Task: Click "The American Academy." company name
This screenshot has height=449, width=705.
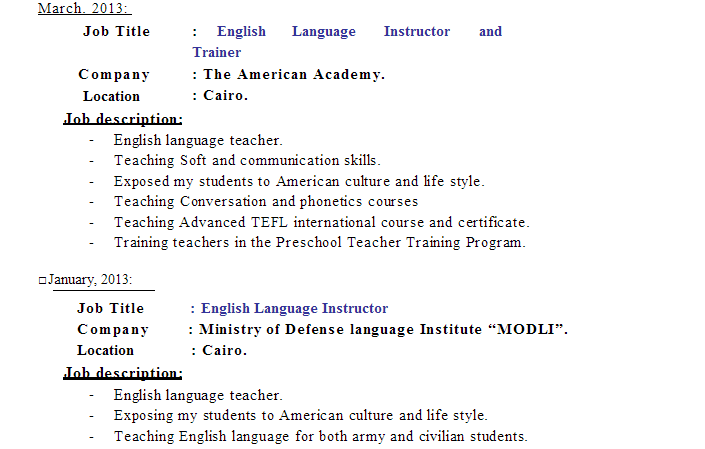Action: 294,75
